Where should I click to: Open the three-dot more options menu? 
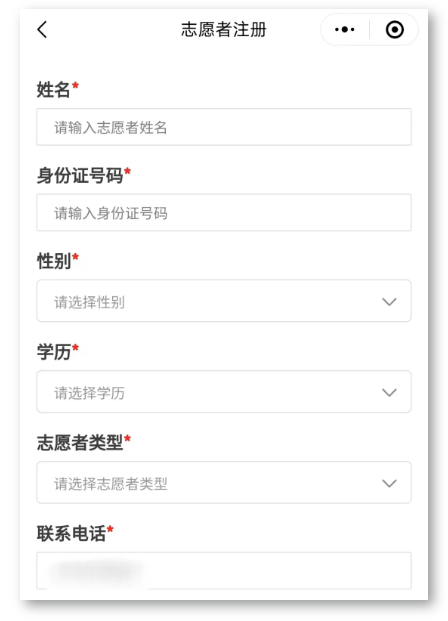click(344, 30)
